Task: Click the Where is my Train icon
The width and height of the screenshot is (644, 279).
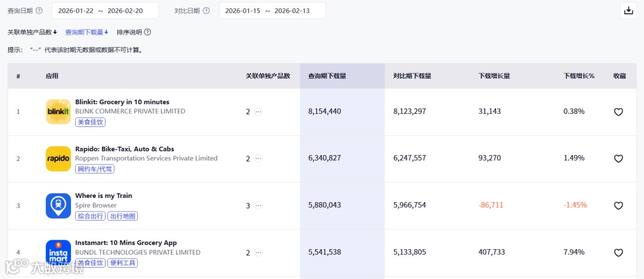Action: coord(58,206)
